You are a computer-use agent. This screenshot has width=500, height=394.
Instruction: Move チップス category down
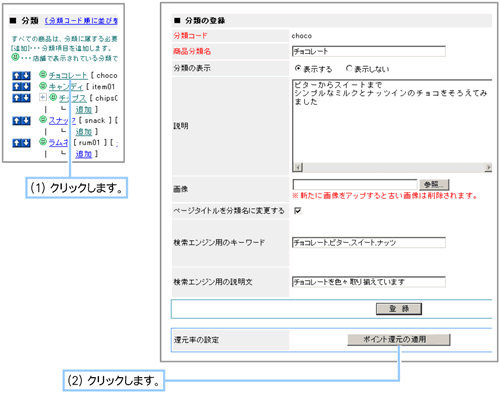point(26,98)
